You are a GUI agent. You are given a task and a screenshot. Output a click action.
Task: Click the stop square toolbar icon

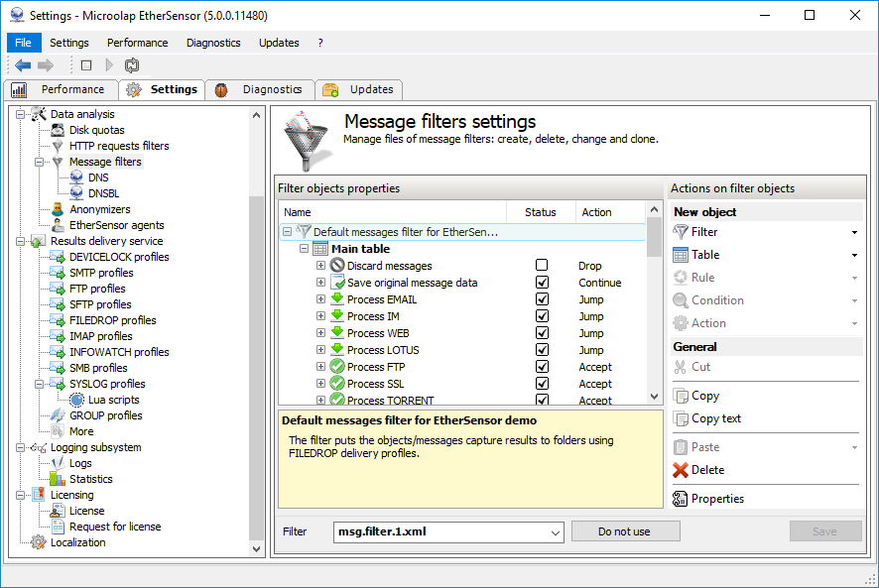(86, 65)
